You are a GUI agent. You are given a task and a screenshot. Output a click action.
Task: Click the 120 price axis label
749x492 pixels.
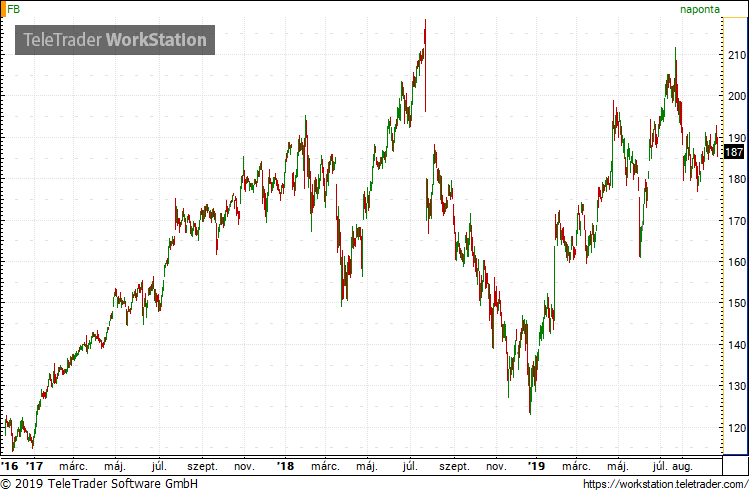coord(737,428)
